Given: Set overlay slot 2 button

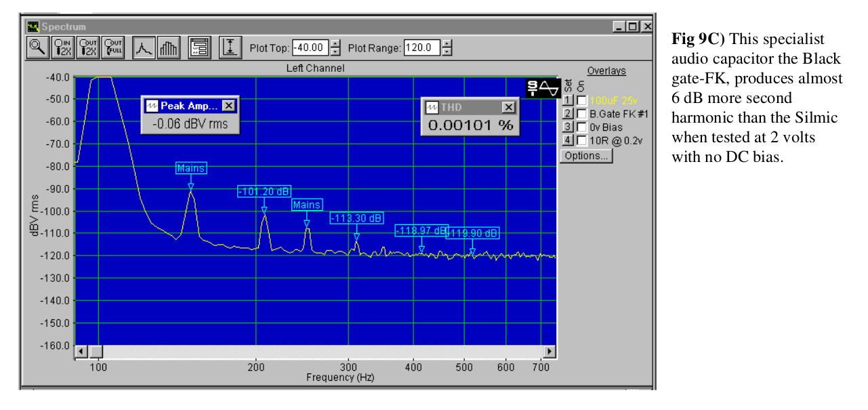Looking at the screenshot, I should click(568, 114).
